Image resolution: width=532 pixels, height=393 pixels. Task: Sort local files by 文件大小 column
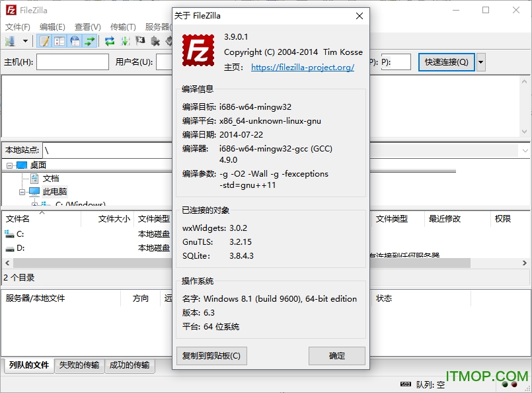pyautogui.click(x=107, y=219)
